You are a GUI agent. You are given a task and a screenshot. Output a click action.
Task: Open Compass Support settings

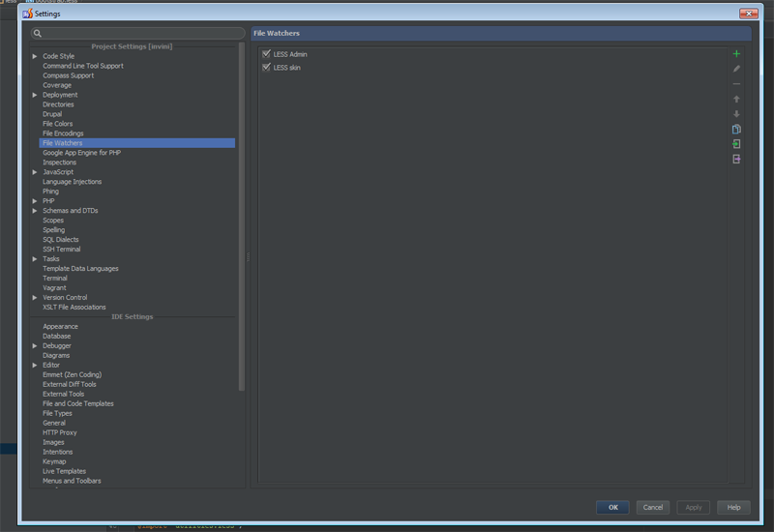click(68, 75)
